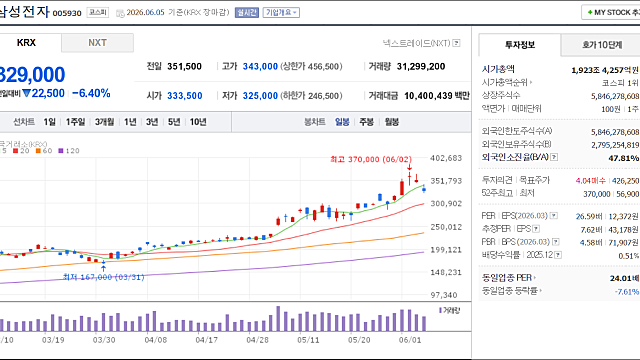Image resolution: width=640 pixels, height=360 pixels.
Task: Click the 최저 167,000 (03/31) chart marker
Action: 104,277
